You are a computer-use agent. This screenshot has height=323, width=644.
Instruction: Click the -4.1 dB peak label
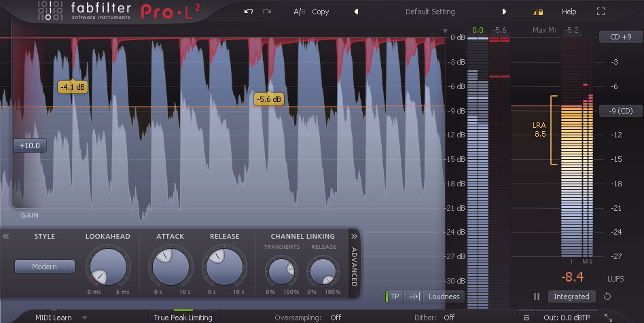click(73, 87)
